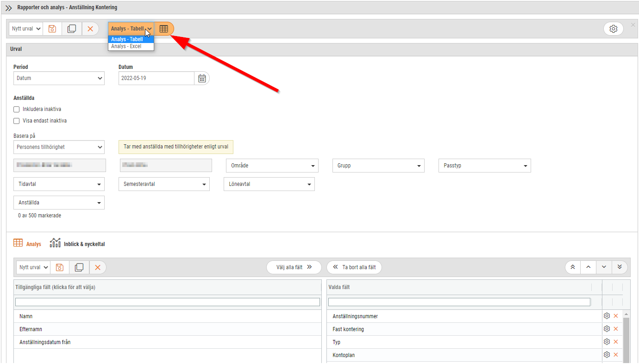
Task: Open settings for Kontoplan field
Action: [607, 355]
